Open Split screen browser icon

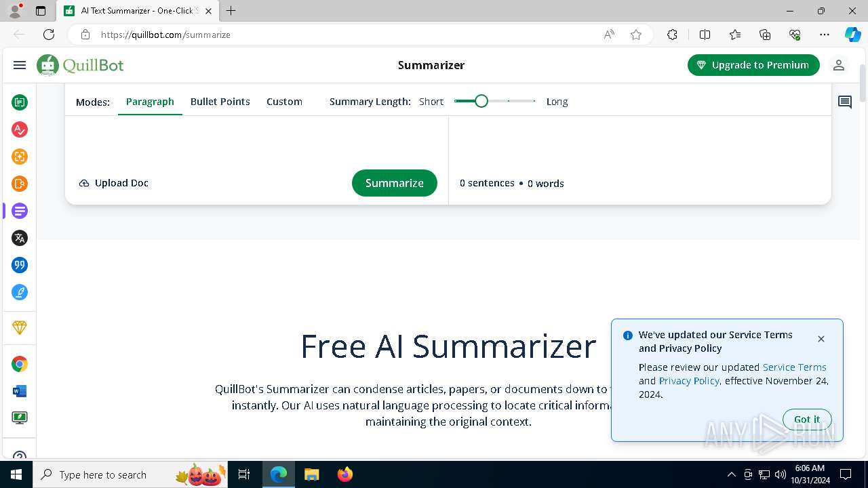pos(705,35)
